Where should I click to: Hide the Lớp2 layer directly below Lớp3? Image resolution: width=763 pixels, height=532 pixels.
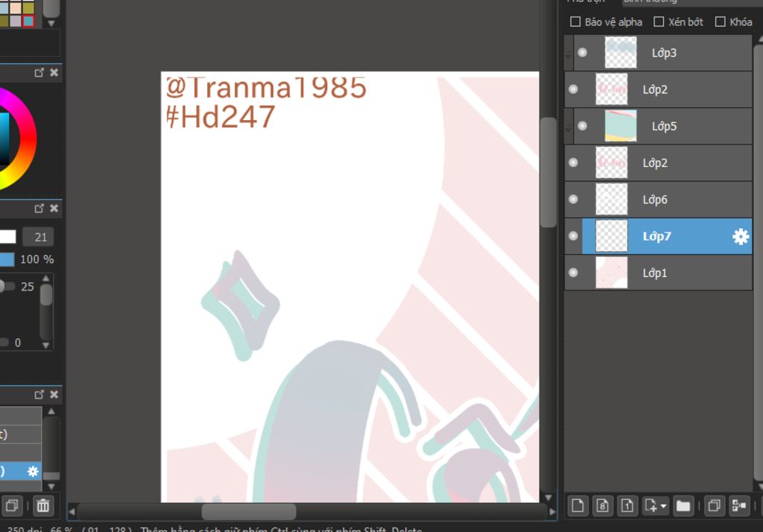573,89
